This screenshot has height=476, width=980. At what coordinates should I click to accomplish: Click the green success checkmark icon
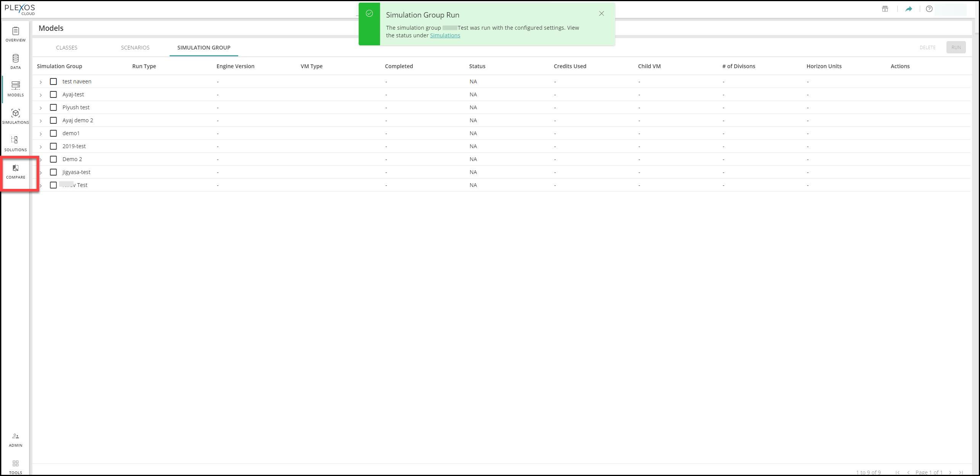pyautogui.click(x=369, y=14)
